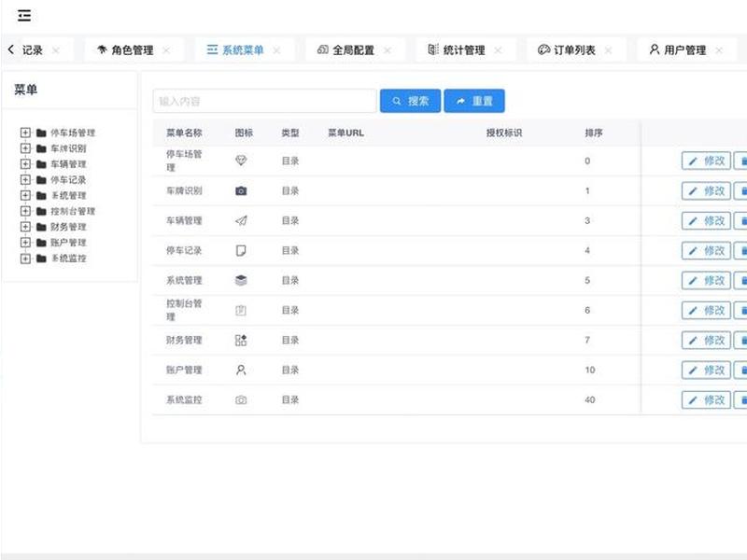The image size is (747, 560).
Task: Edit the 财务管理 row with 修改
Action: (x=706, y=340)
